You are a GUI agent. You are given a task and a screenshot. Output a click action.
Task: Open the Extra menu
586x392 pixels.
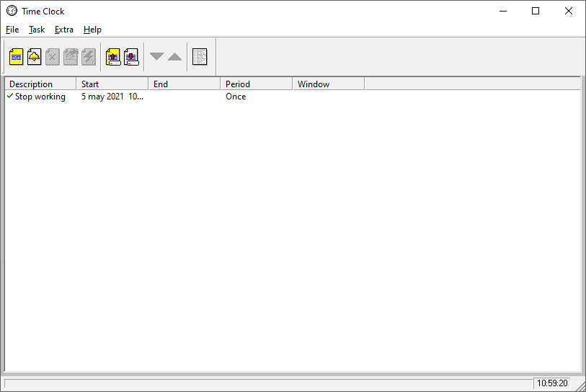click(64, 30)
